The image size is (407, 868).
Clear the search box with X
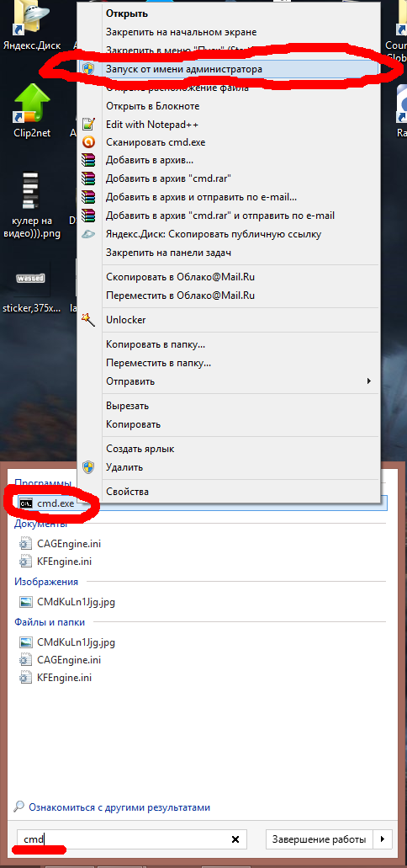[x=235, y=839]
